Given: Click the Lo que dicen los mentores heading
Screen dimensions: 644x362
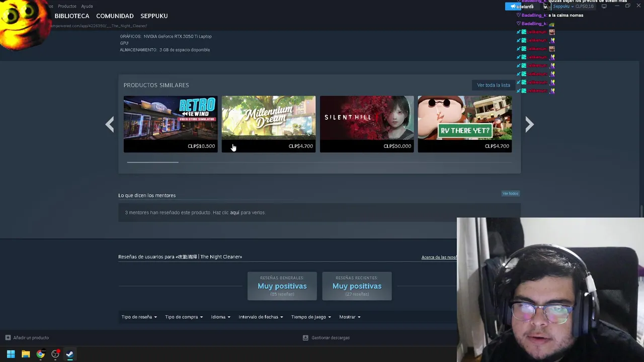Looking at the screenshot, I should (x=147, y=196).
